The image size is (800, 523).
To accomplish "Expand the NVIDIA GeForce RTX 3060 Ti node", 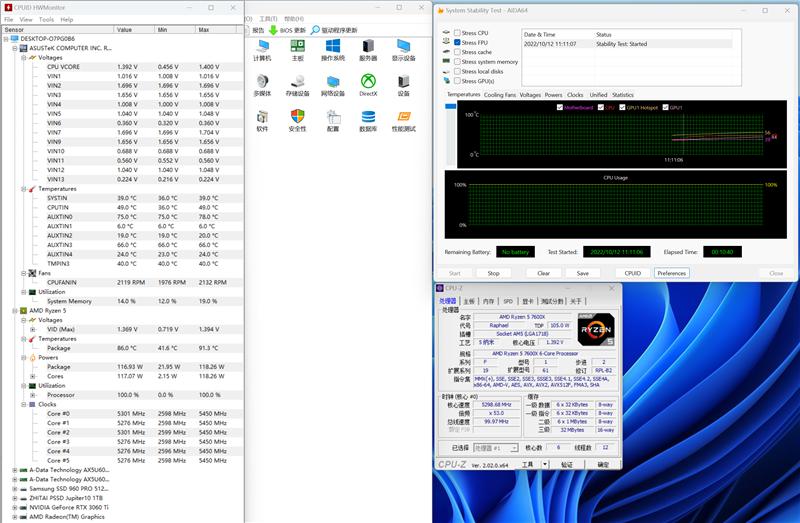I will (15, 508).
